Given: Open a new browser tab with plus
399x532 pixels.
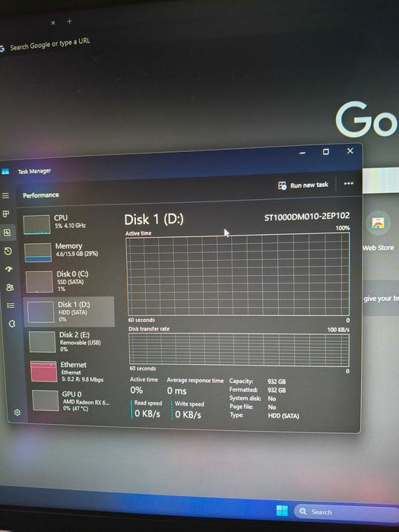Looking at the screenshot, I should click(69, 21).
